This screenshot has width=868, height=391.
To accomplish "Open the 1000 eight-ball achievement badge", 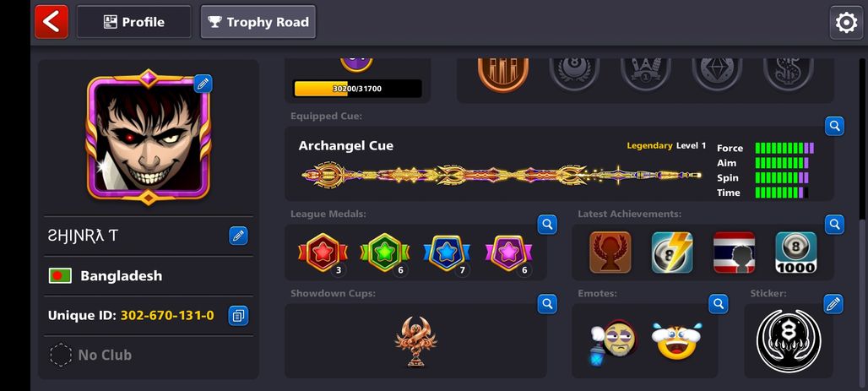I will pos(796,253).
